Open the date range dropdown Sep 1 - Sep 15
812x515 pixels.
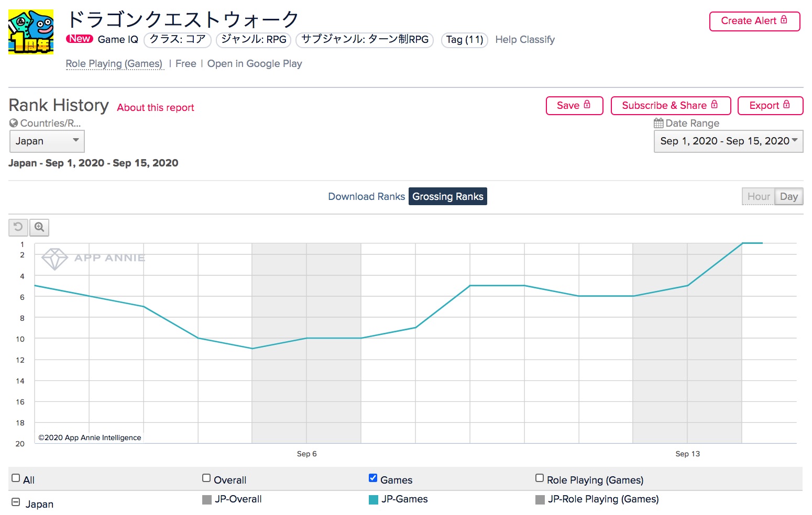728,141
